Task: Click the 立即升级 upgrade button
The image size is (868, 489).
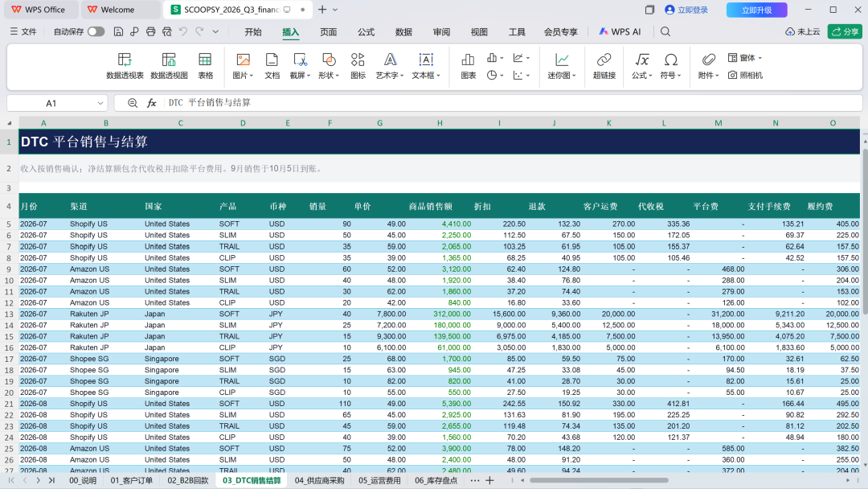Action: coord(757,10)
